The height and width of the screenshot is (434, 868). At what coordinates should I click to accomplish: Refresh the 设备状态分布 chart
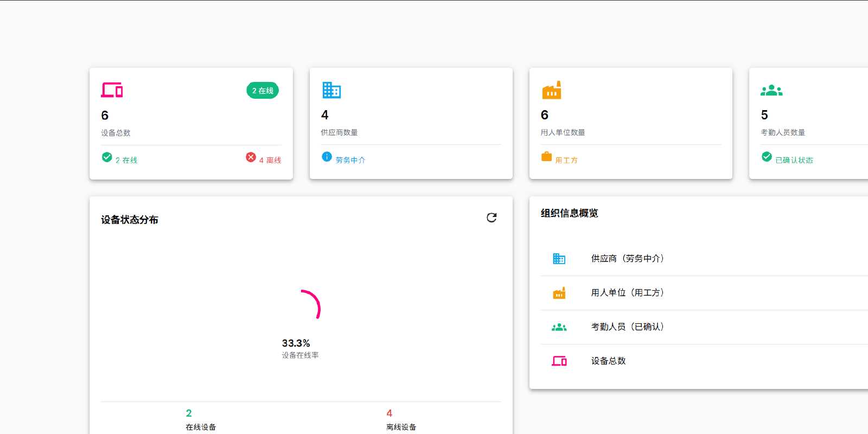[x=492, y=218]
